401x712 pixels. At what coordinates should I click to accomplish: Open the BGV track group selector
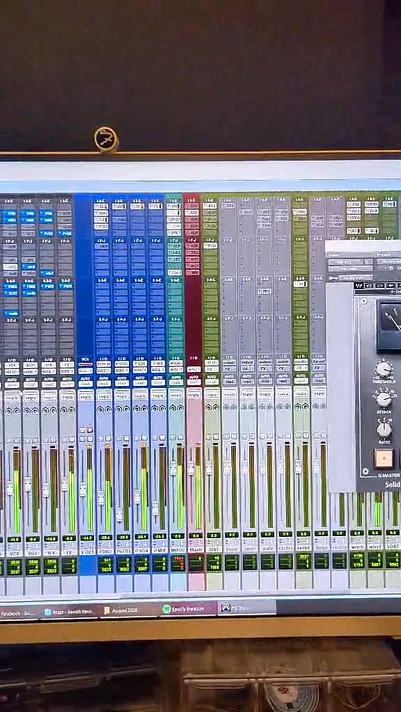coord(31,397)
